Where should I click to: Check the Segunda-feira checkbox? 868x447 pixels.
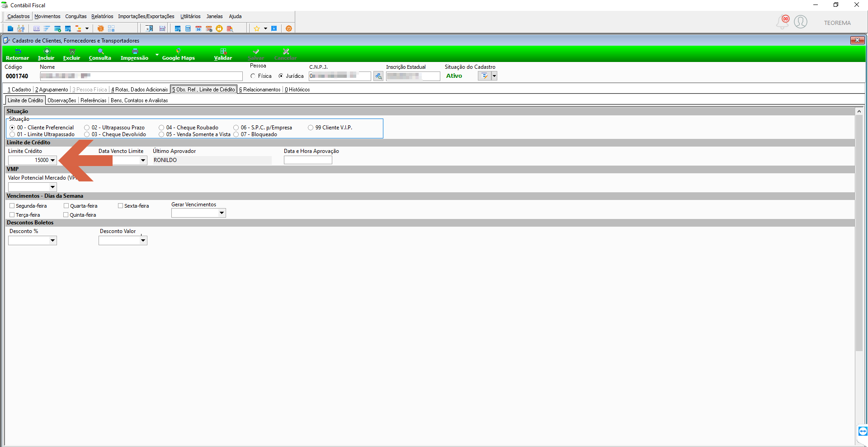click(12, 206)
